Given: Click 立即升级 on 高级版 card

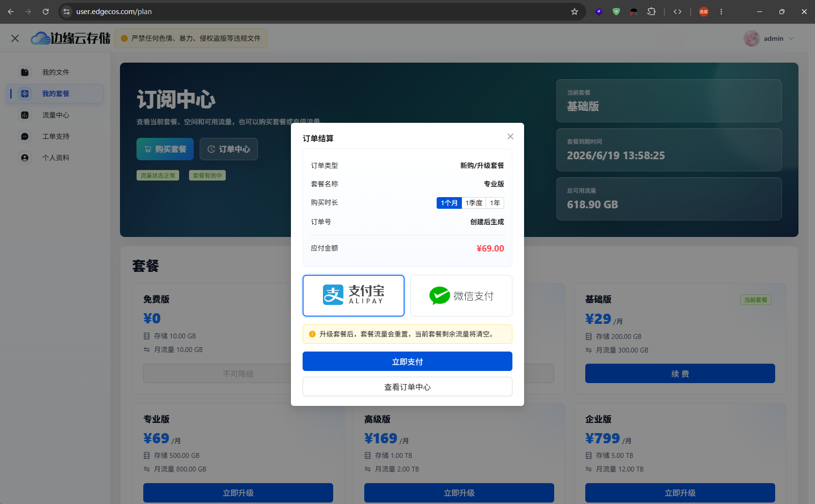Looking at the screenshot, I should coord(459,493).
